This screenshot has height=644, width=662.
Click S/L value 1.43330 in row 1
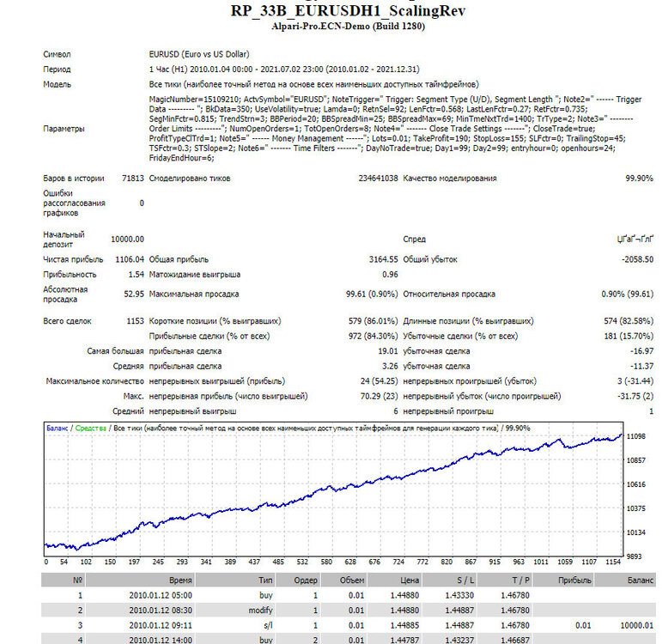[459, 595]
